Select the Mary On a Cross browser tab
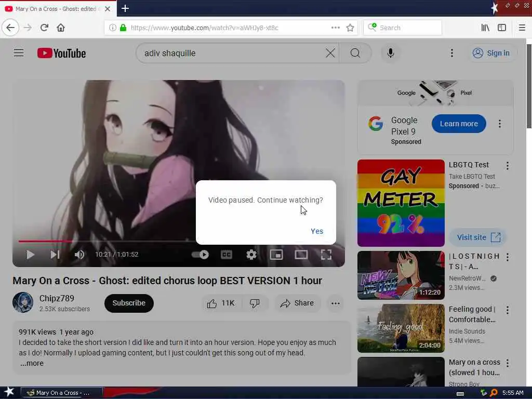The width and height of the screenshot is (532, 399). [58, 8]
